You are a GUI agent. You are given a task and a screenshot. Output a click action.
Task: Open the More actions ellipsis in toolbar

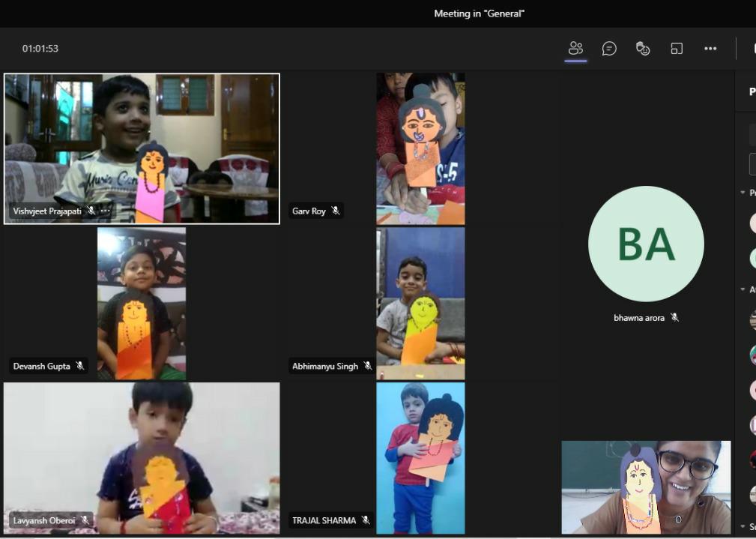coord(710,48)
